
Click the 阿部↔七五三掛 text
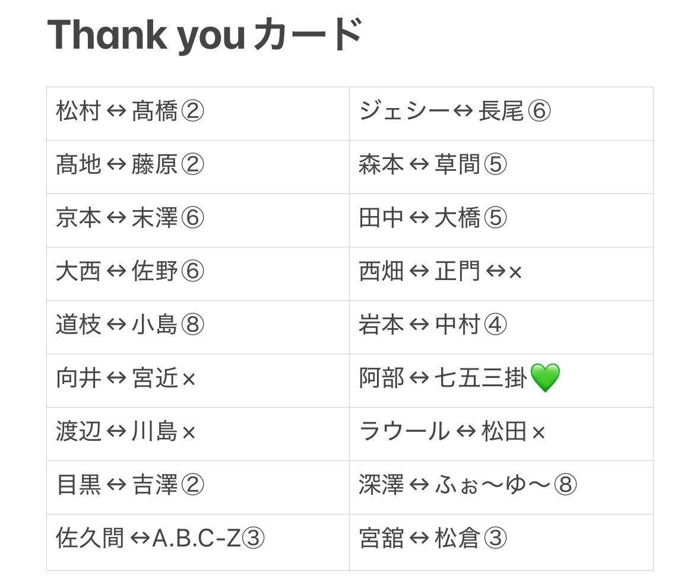click(444, 378)
